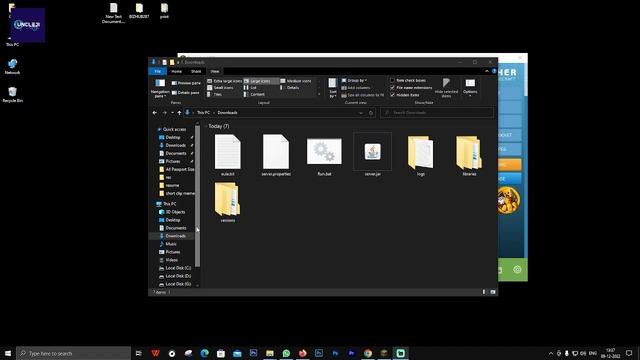Image resolution: width=640 pixels, height=360 pixels.
Task: Open the Sort by dropdown
Action: coord(333,88)
